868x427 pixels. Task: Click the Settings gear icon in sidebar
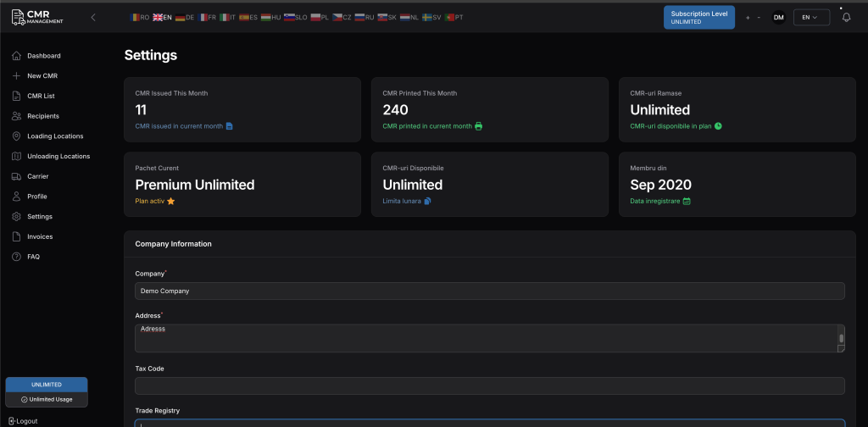coord(16,216)
